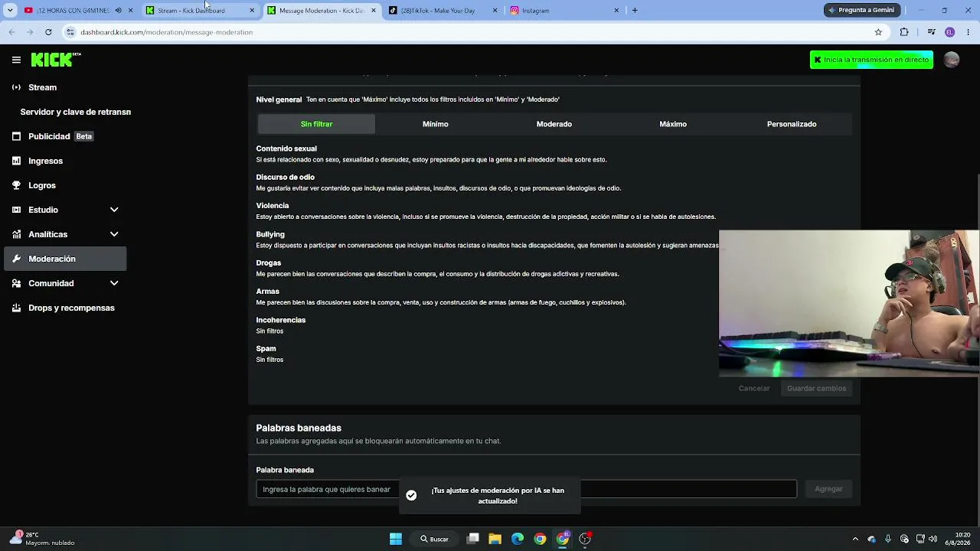The image size is (980, 551).
Task: Click the Palabras baneadas section title
Action: point(299,428)
